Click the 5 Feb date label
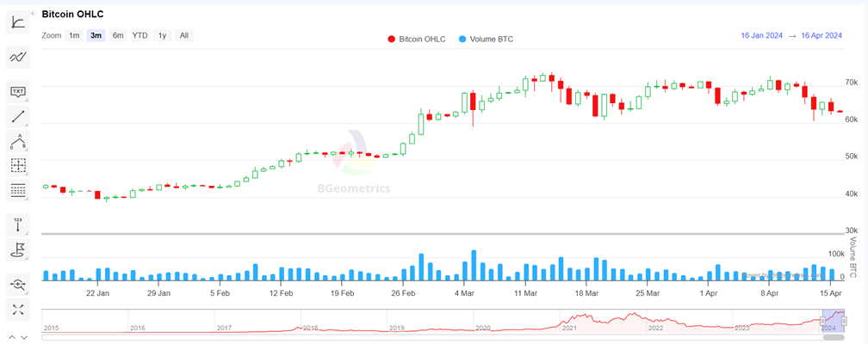This screenshot has height=344, width=868. pyautogui.click(x=220, y=292)
